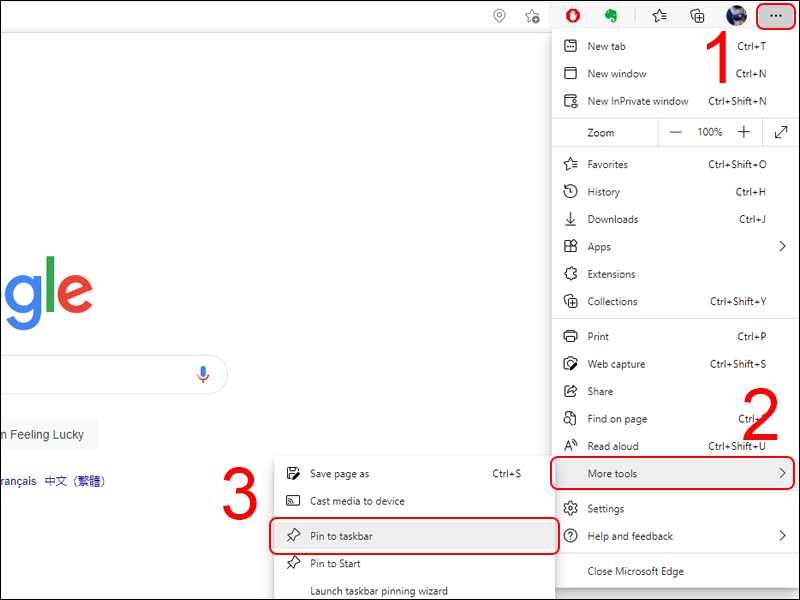Expand the Apps submenu arrow
Screen dimensions: 800x600
click(x=782, y=246)
